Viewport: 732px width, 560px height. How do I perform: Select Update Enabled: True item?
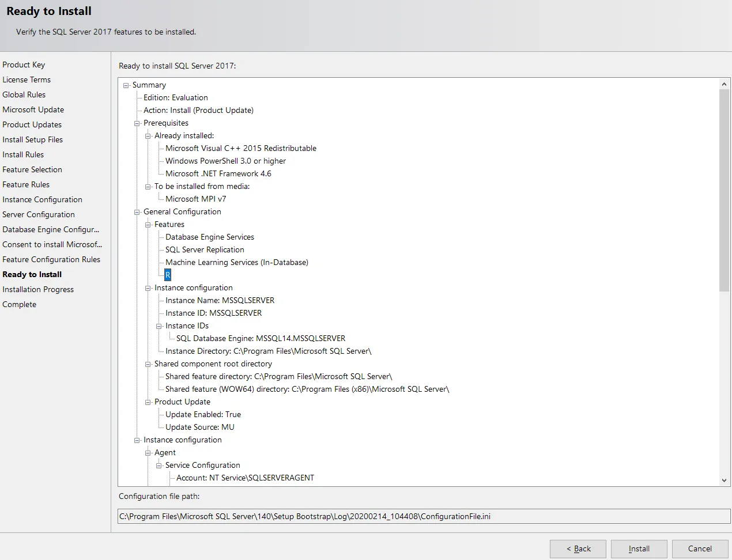203,414
